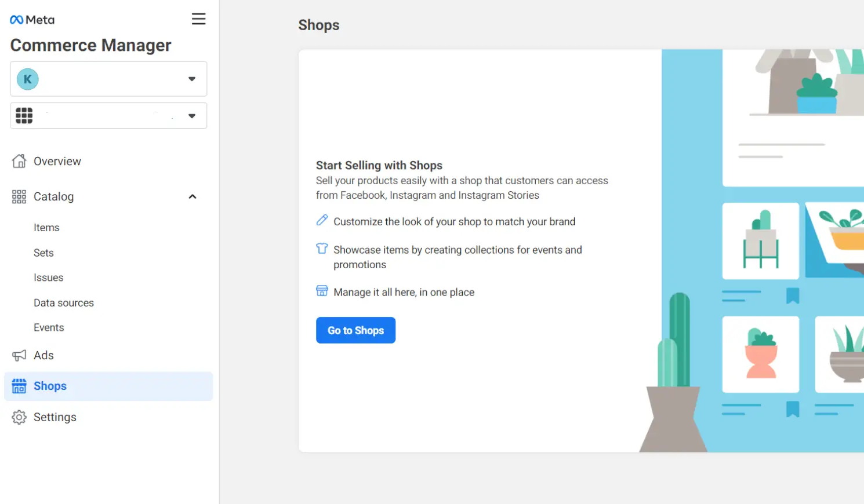
Task: Click the Settings gear icon
Action: pos(19,418)
